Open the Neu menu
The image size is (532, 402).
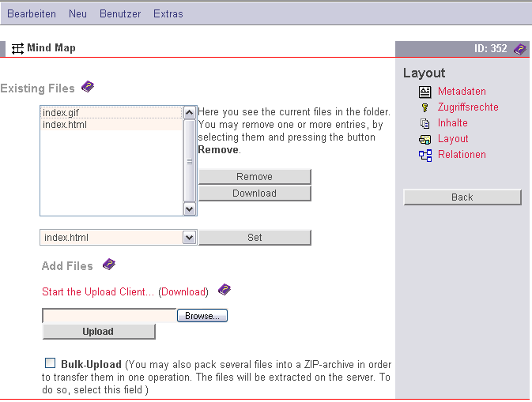[x=77, y=14]
